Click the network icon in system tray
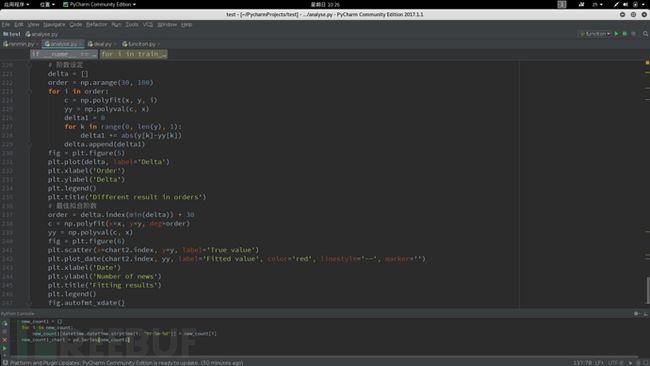 [581, 4]
